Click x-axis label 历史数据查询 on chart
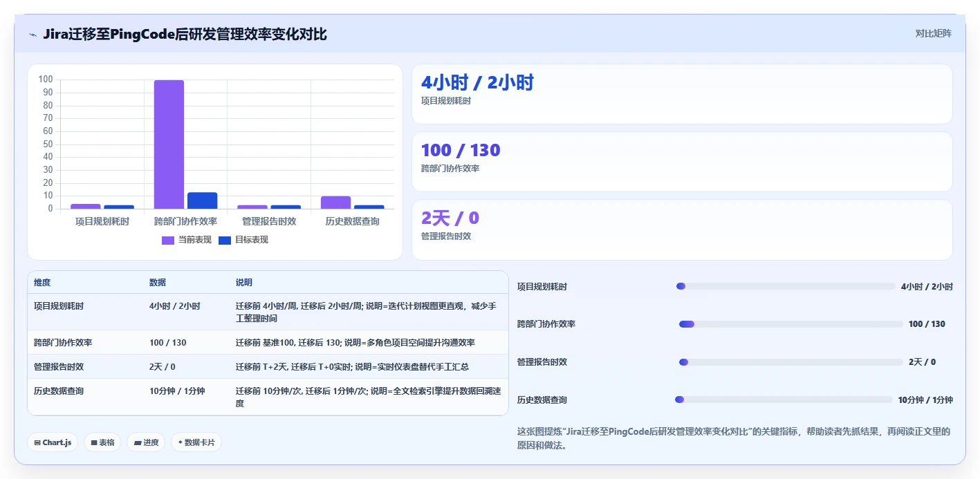Viewport: 980px width, 479px height. (x=352, y=221)
